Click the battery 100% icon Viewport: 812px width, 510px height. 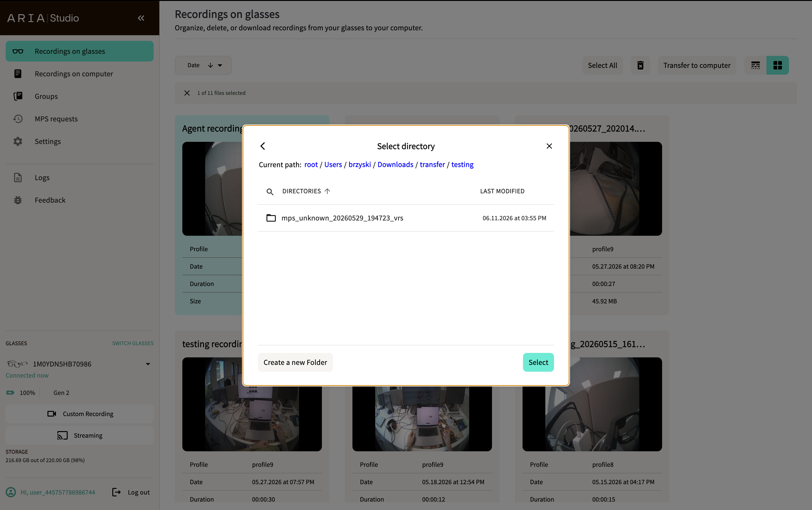tap(10, 392)
